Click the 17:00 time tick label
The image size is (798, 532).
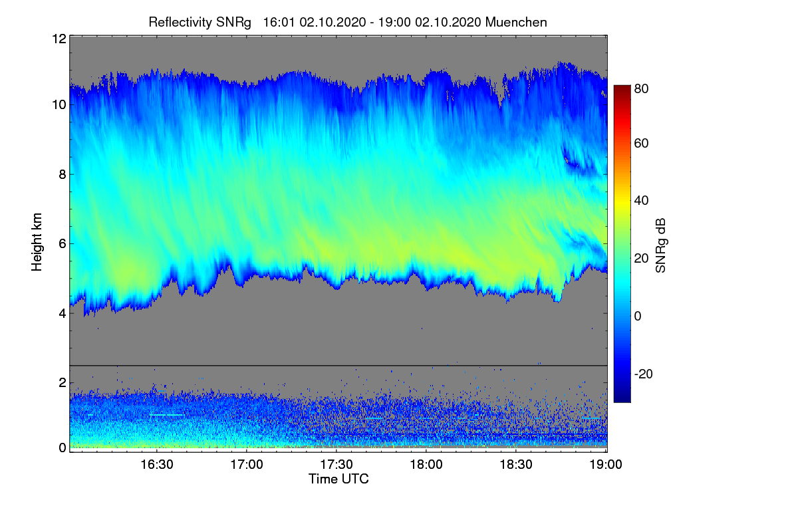point(247,465)
